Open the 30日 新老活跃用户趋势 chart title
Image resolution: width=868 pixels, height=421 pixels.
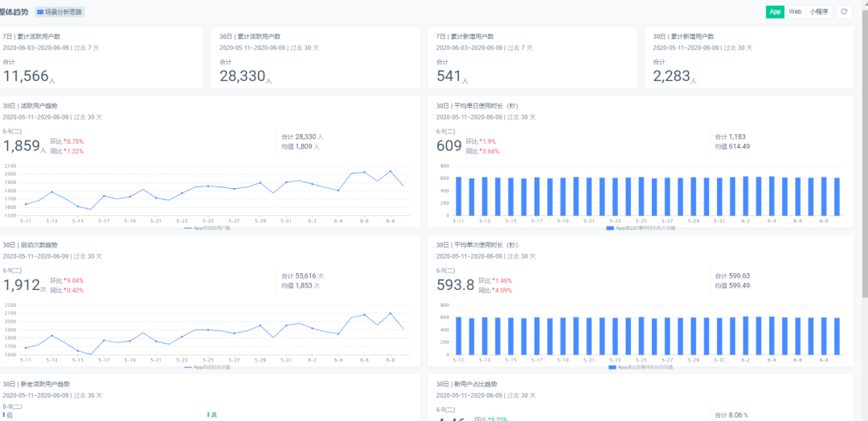36,384
